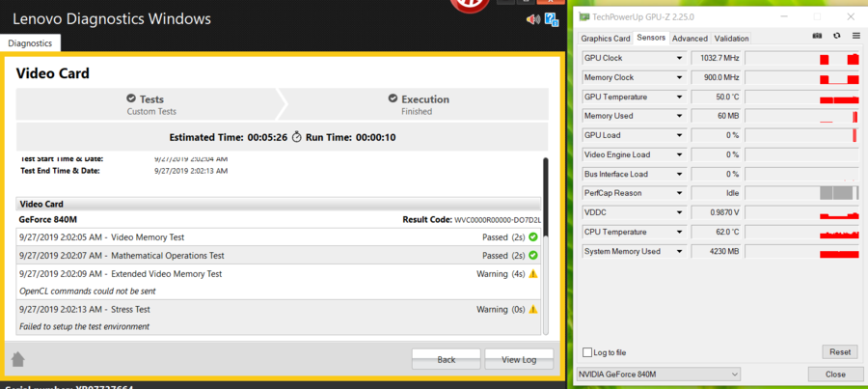Click the GeForce 840M device heading
This screenshot has height=389, width=868.
coord(48,219)
